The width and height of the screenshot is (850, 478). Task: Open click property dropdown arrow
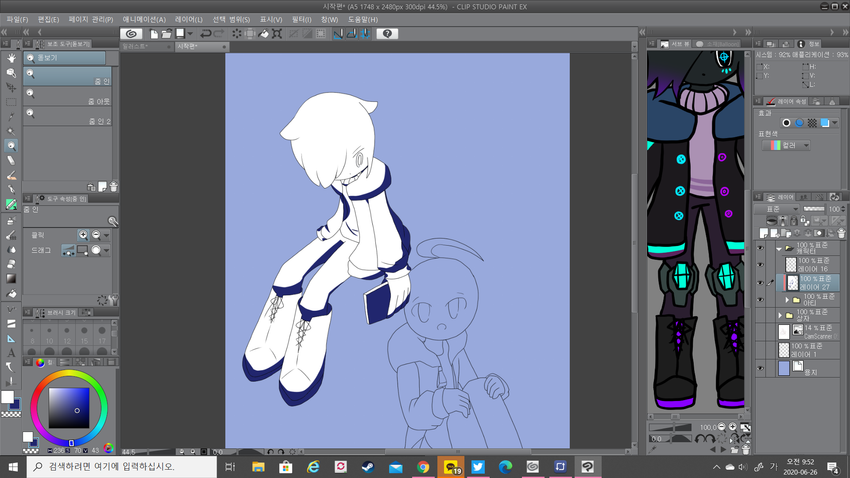click(107, 235)
